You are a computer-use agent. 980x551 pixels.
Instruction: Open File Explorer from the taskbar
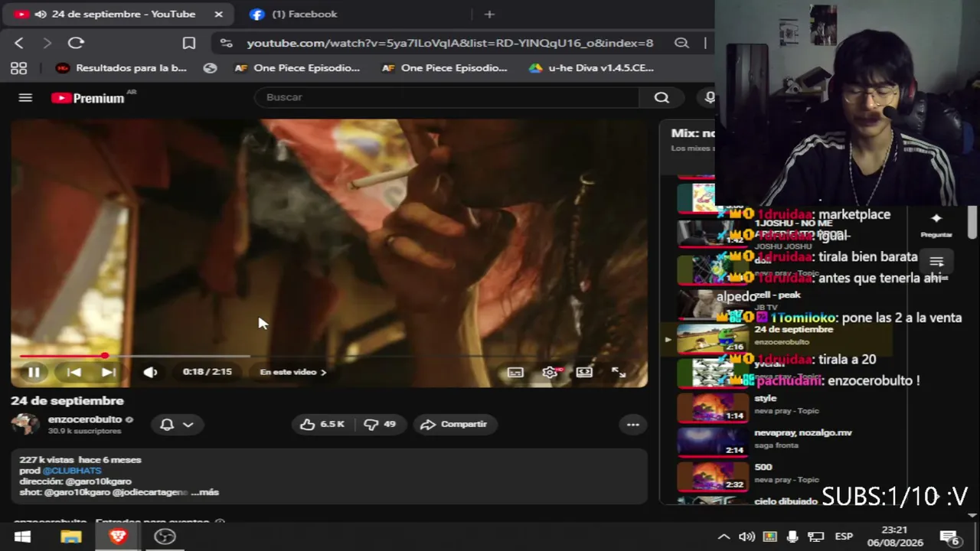click(70, 536)
